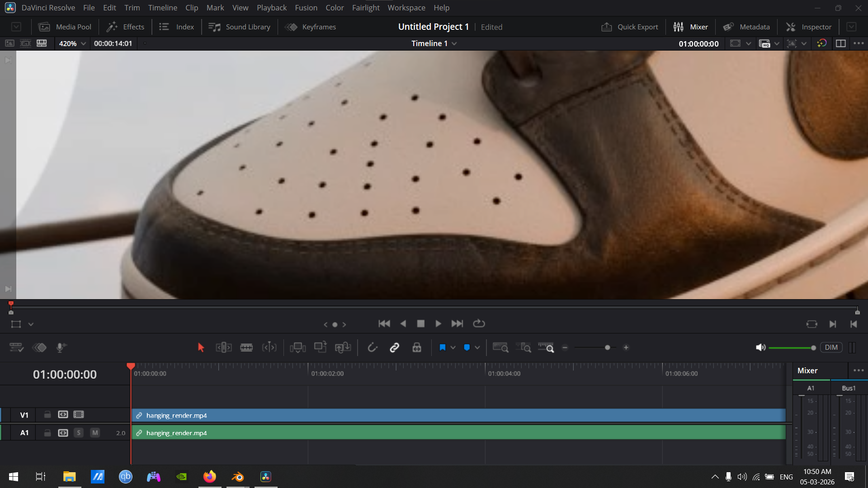This screenshot has width=868, height=488.
Task: Open the Playback menu
Action: (x=272, y=8)
